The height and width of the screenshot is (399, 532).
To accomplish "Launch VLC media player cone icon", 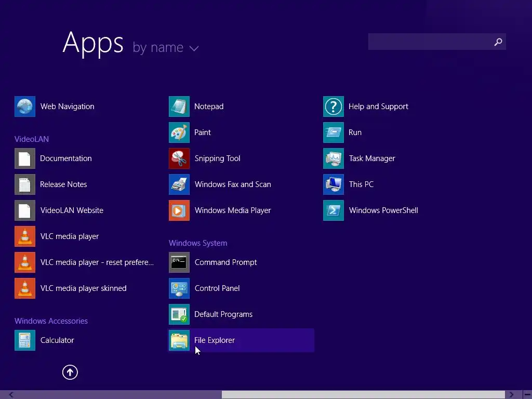I will tap(25, 236).
